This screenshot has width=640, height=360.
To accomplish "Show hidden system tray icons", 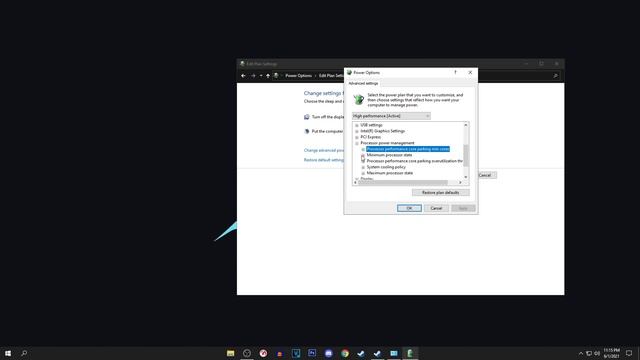I will click(x=581, y=353).
